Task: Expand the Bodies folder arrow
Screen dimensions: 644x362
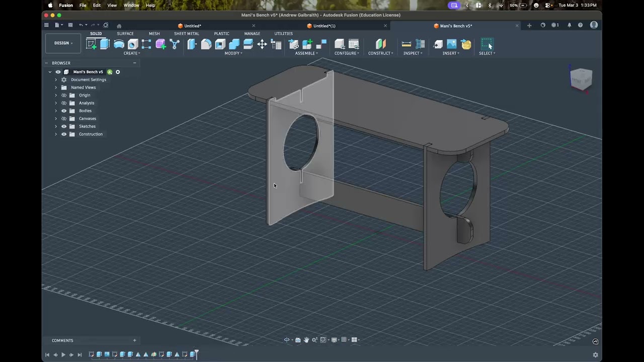Action: pos(56,111)
